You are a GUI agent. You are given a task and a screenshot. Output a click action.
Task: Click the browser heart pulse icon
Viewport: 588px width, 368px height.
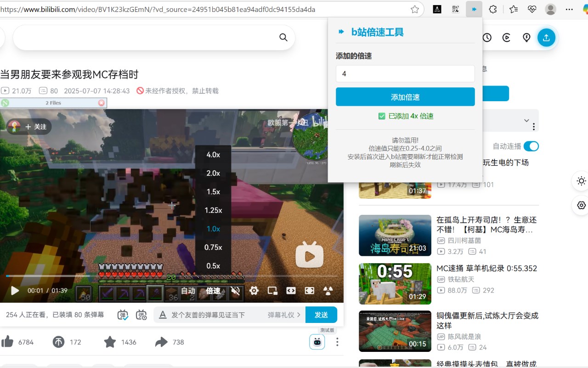tap(532, 9)
